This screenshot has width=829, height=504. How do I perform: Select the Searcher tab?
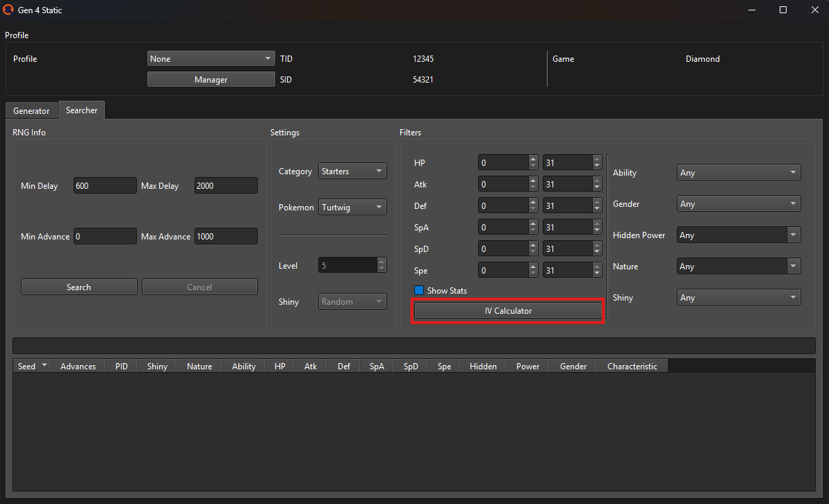click(x=81, y=110)
